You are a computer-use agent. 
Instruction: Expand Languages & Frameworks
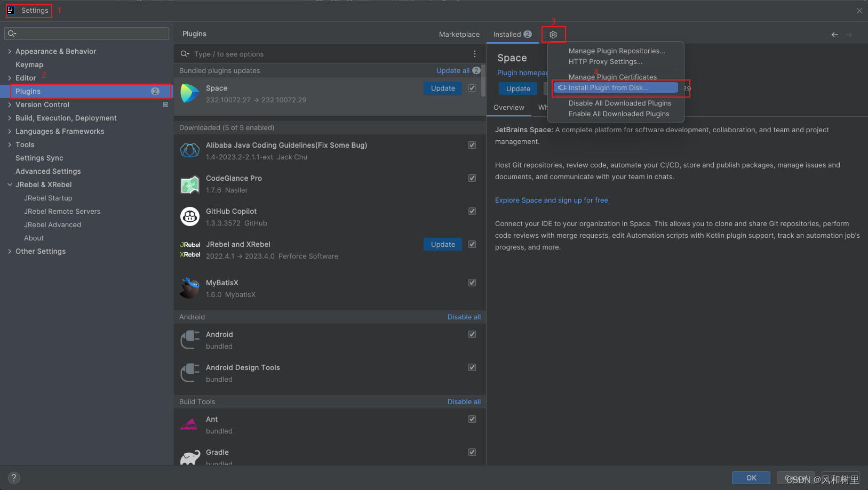click(10, 131)
